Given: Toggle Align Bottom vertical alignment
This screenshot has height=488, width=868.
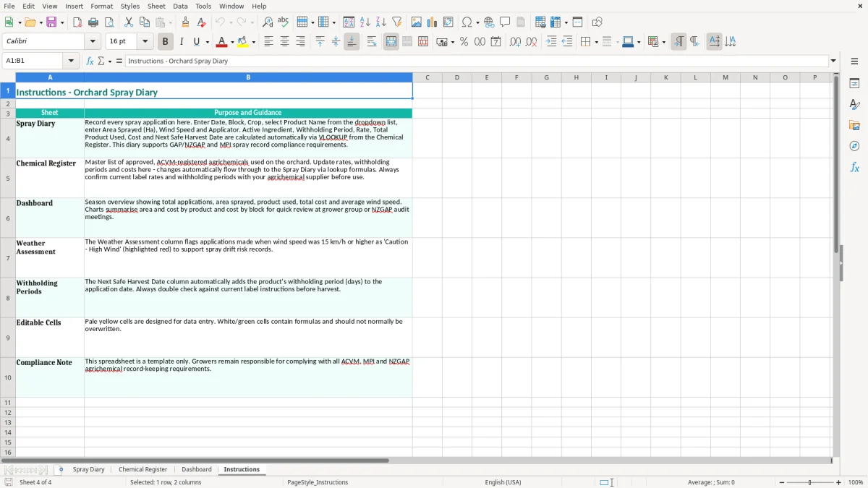Looking at the screenshot, I should point(352,42).
